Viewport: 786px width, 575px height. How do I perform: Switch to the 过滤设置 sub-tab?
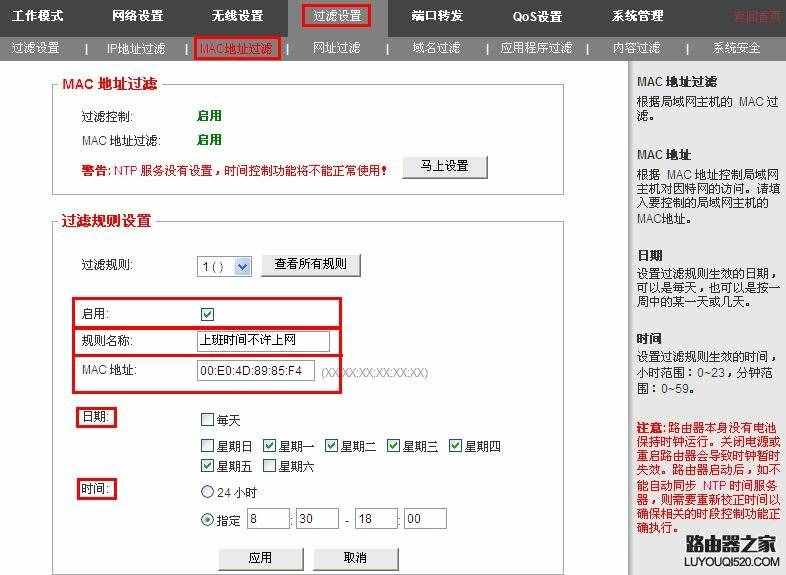point(35,48)
